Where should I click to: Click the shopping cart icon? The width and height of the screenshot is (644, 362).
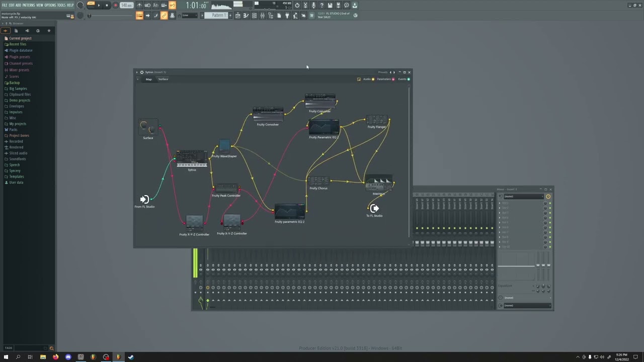coord(311,16)
